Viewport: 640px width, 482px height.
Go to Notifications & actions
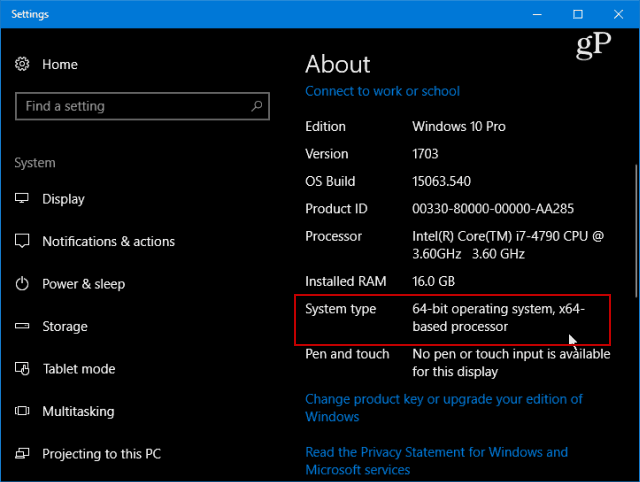[x=109, y=241]
